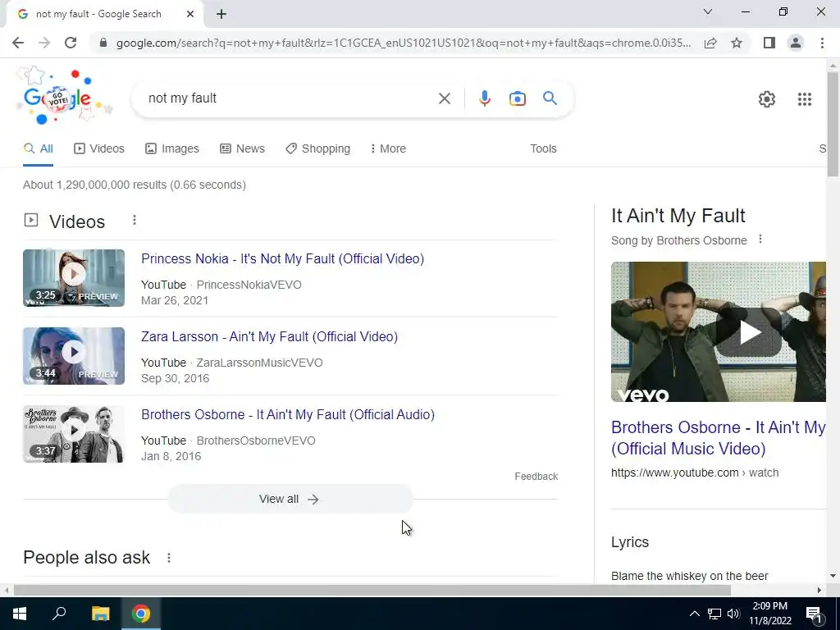Open the Windows notification center

click(x=815, y=614)
